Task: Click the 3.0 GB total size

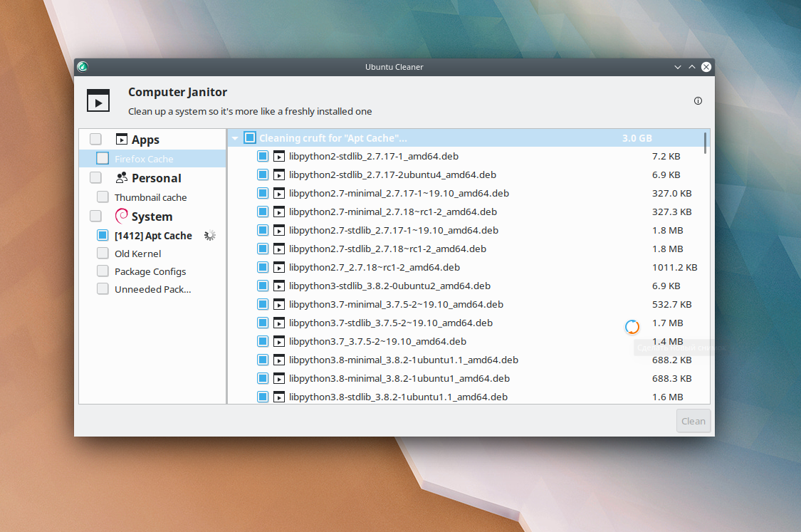Action: (637, 138)
